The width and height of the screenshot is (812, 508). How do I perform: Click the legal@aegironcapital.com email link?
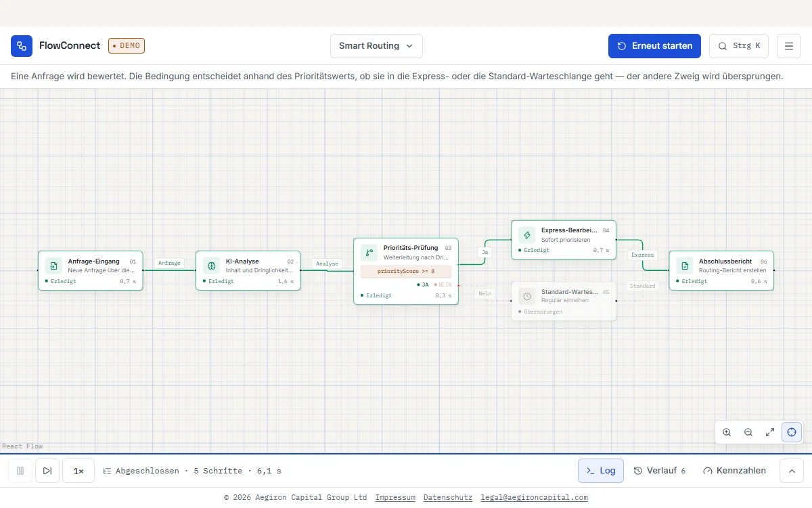534,497
